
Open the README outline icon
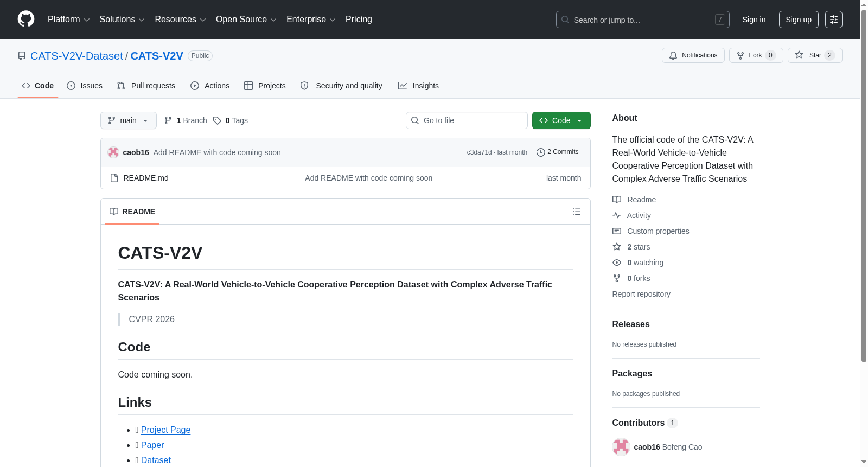pyautogui.click(x=577, y=212)
